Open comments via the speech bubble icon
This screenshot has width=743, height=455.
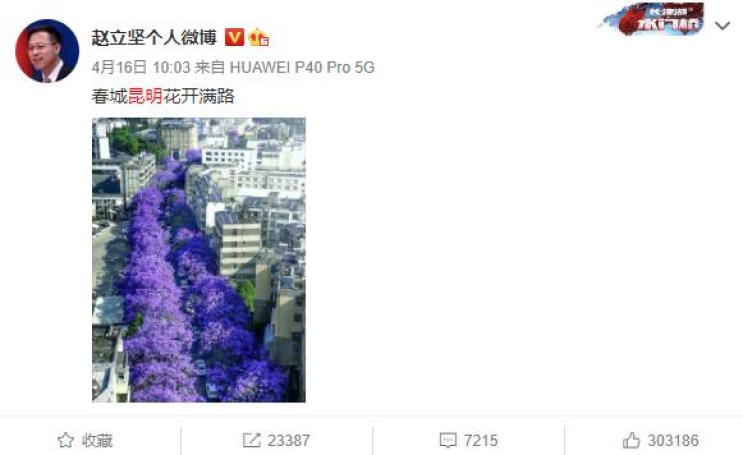tap(448, 440)
